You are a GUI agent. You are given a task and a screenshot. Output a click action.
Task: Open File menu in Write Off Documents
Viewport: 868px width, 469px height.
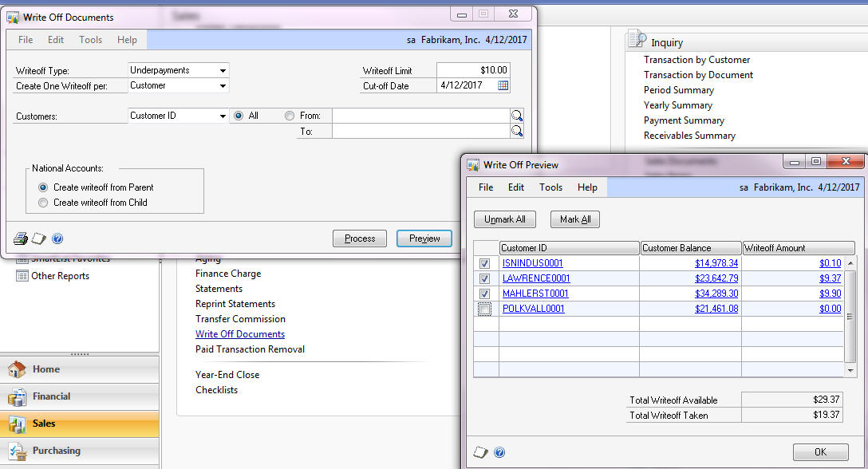click(26, 40)
